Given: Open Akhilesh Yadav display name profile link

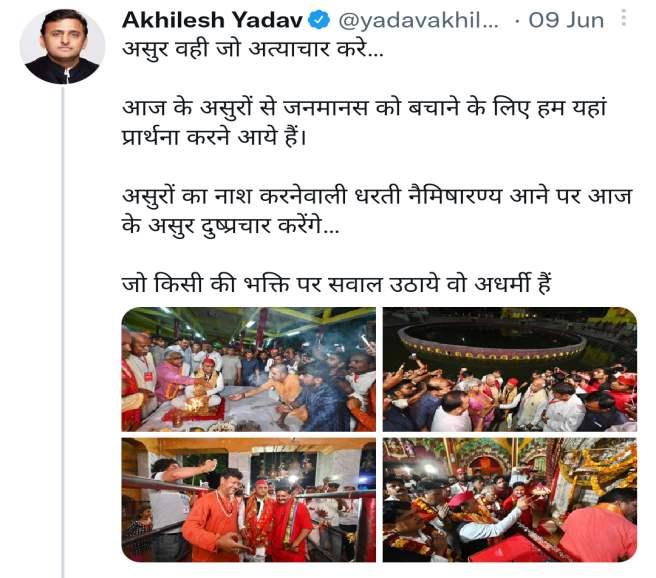Looking at the screenshot, I should point(213,20).
